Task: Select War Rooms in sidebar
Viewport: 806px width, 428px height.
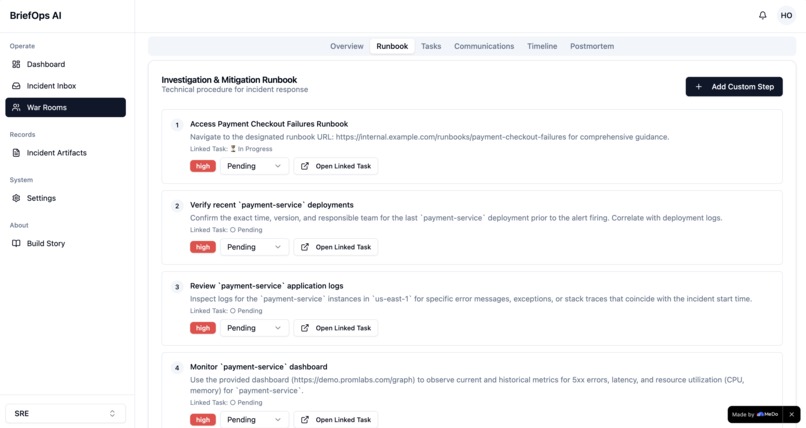Action: tap(65, 107)
